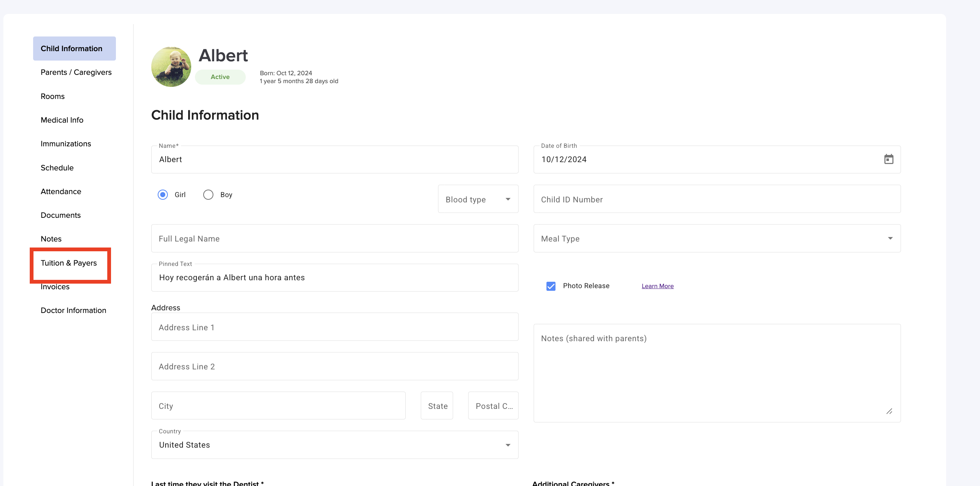Expand the Blood type dropdown

coord(478,199)
